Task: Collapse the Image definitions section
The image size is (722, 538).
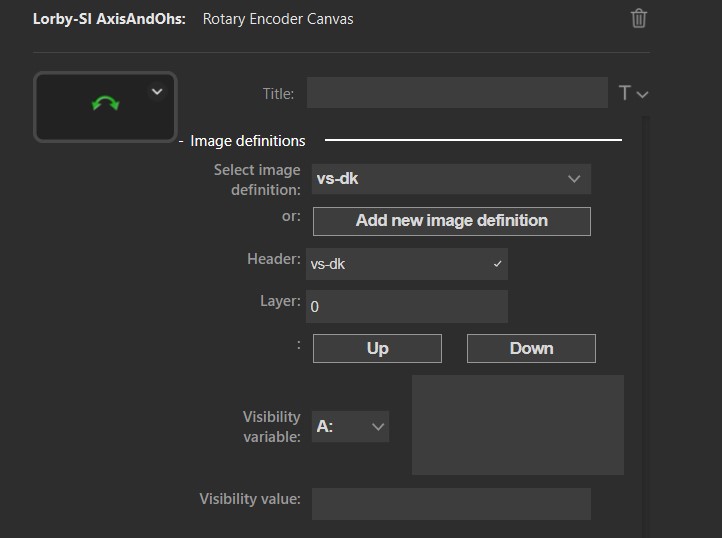Action: (181, 141)
